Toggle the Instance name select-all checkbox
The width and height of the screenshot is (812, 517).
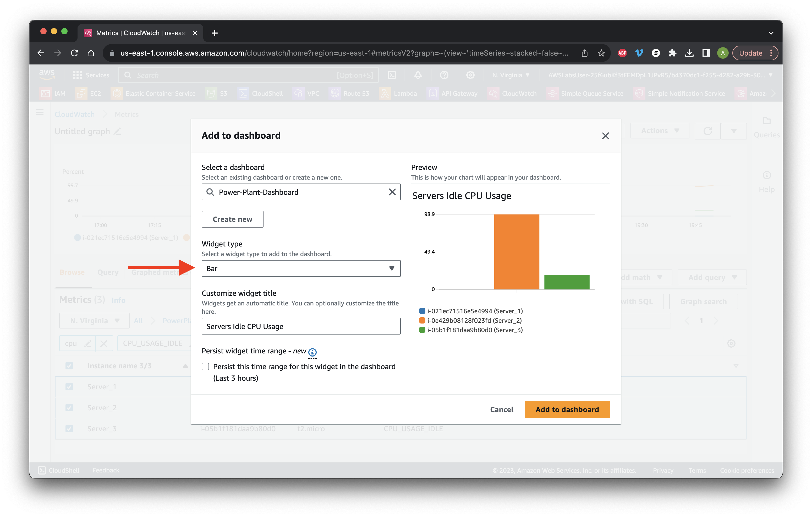(69, 366)
